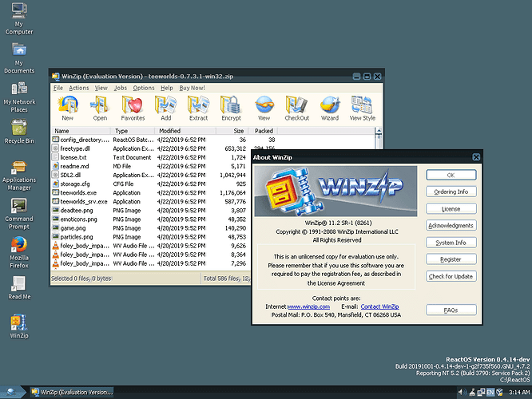Click the Buy Now! menu item
This screenshot has height=399, width=532.
[x=192, y=88]
